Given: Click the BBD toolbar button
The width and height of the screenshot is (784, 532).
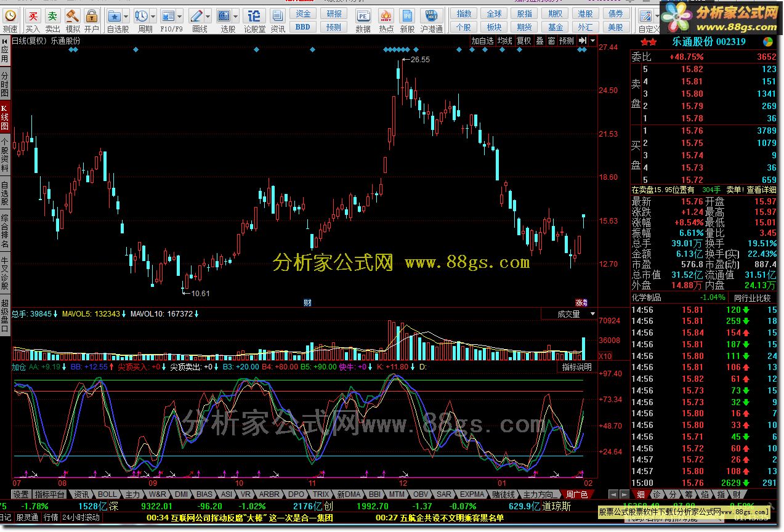Looking at the screenshot, I should click(303, 27).
